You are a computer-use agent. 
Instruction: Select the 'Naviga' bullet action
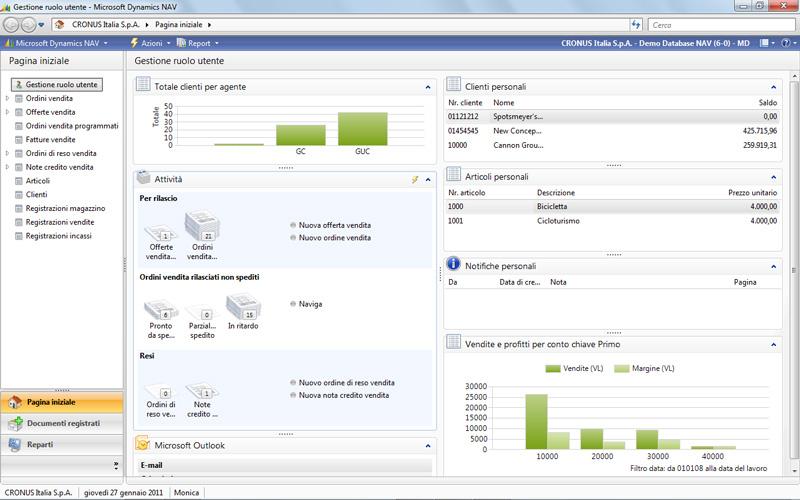[x=310, y=303]
